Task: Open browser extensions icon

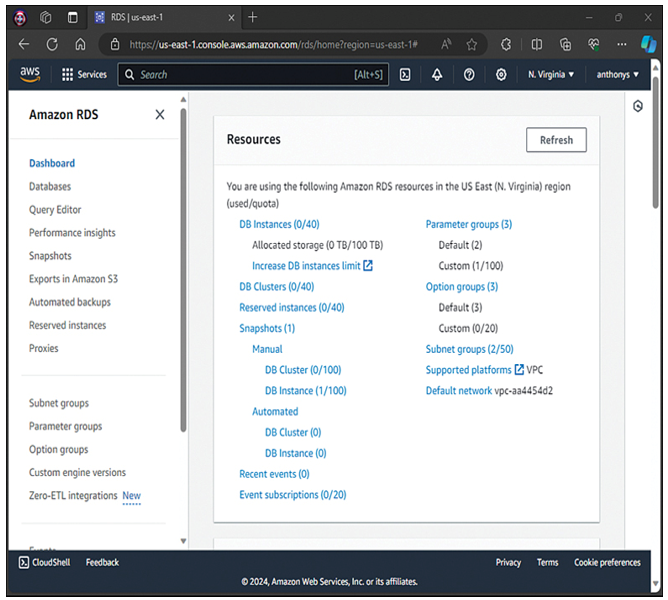Action: click(x=506, y=44)
